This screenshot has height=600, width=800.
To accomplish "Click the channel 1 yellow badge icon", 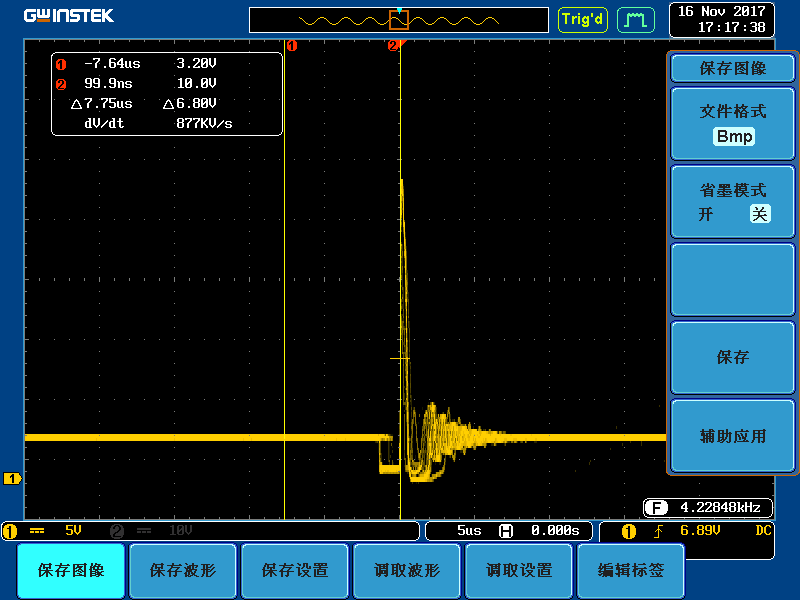I will point(10,531).
